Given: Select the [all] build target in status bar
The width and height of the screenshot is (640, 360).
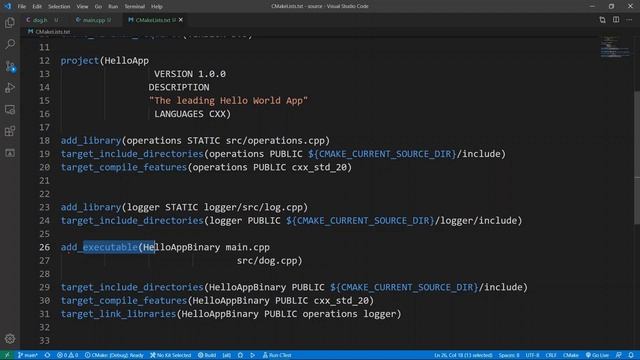Looking at the screenshot, I should tap(227, 355).
